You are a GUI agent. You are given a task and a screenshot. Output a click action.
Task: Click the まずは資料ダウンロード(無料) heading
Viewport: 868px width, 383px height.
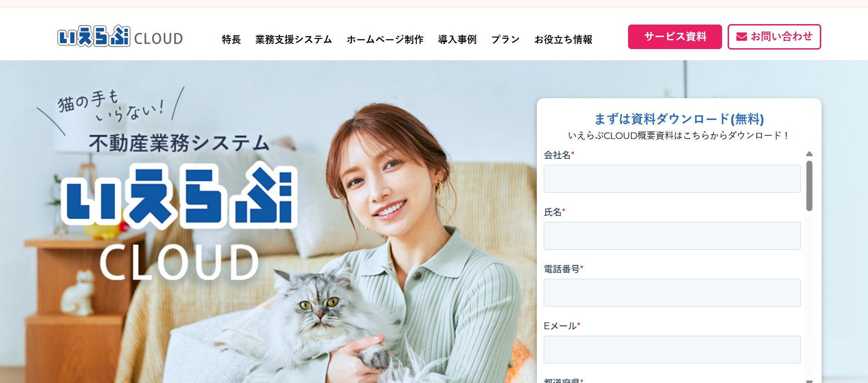pyautogui.click(x=679, y=119)
